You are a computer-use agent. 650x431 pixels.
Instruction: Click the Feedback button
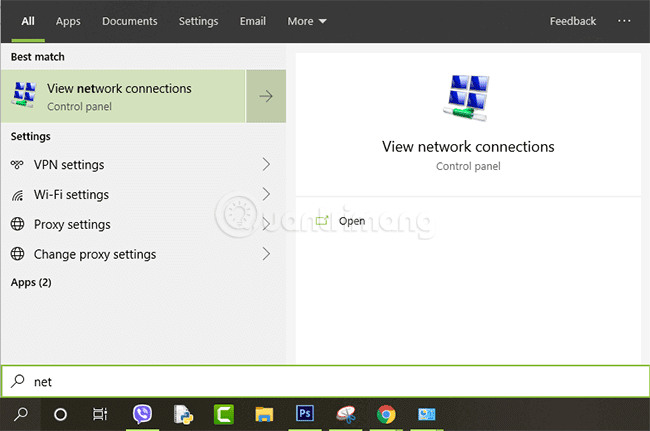[572, 21]
